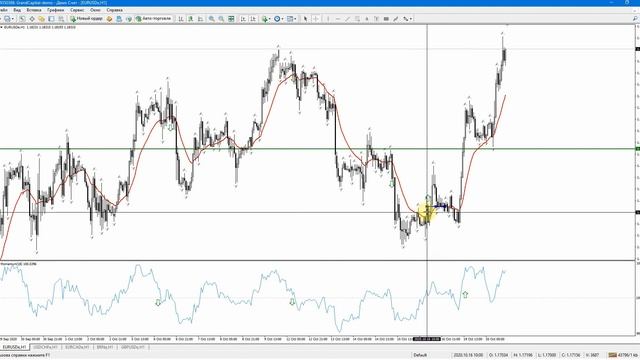Expand the Templates dropdown arrow
The width and height of the screenshot is (640, 360).
point(295,19)
